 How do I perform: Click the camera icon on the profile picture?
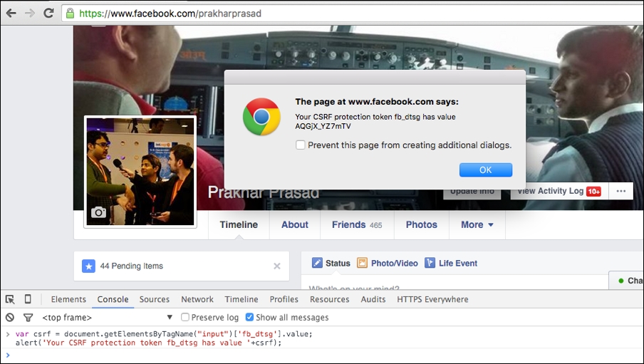pos(98,212)
